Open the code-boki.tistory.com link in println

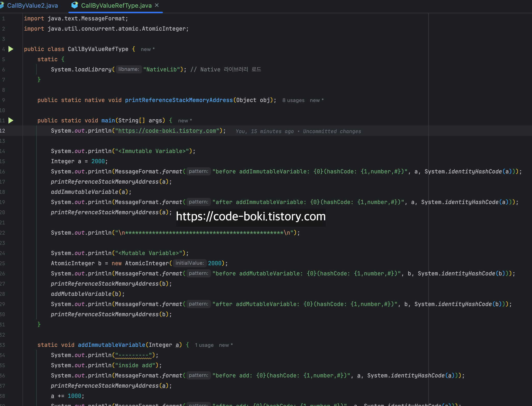point(167,131)
